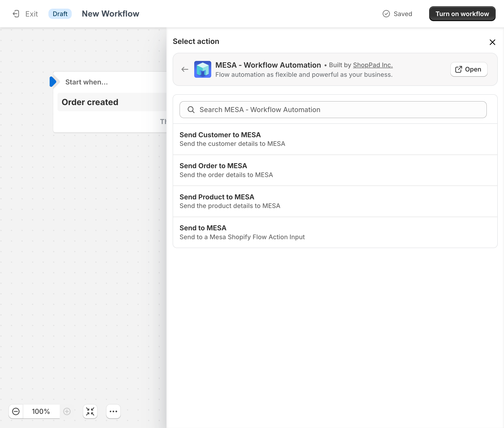Image resolution: width=504 pixels, height=428 pixels.
Task: Focus the Search MESA - Workflow Automation field
Action: tap(333, 110)
